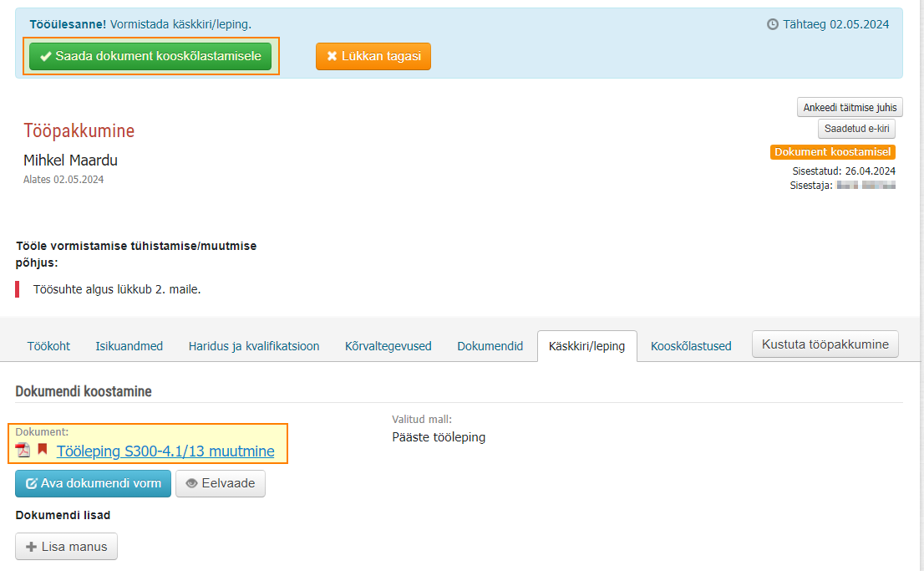Click the plus icon on Lisa manus
Screen dimensions: 924x571
coord(31,547)
